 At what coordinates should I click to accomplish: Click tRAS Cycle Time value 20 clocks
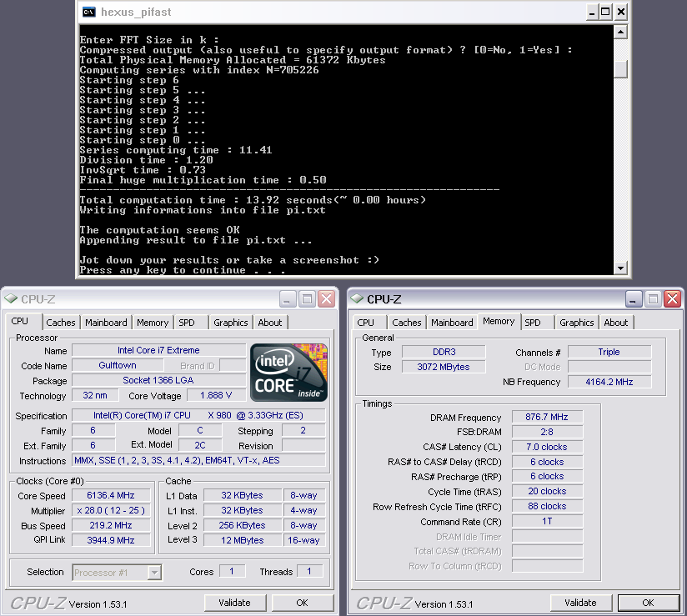click(x=547, y=491)
